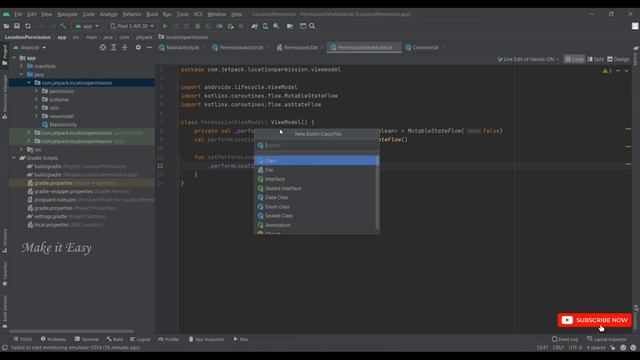Image resolution: width=640 pixels, height=360 pixels.
Task: Click Select Opened File target icon
Action: click(x=103, y=47)
